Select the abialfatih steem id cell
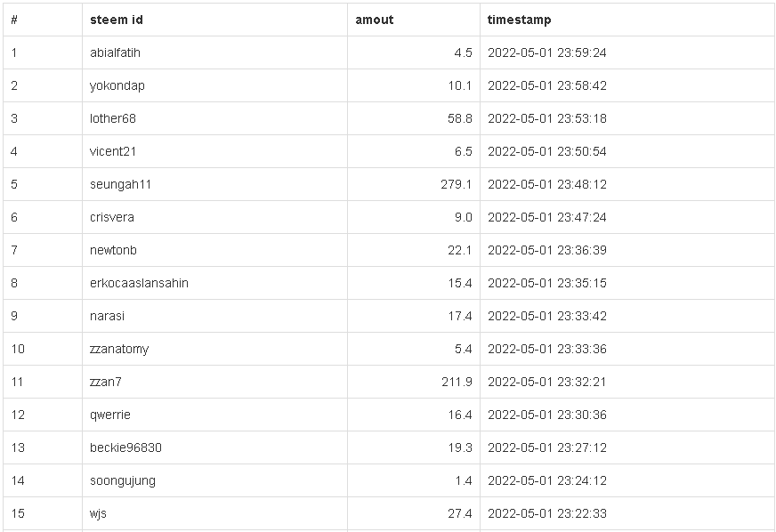 [115, 52]
